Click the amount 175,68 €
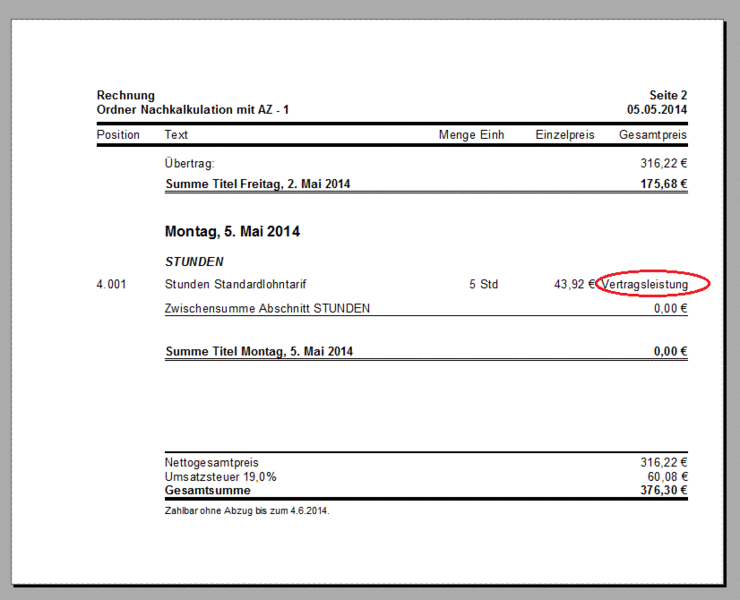This screenshot has width=740, height=600. 664,184
